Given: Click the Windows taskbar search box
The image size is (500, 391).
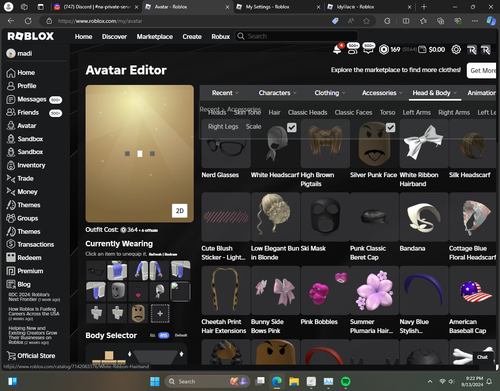Looking at the screenshot, I should pos(207,381).
